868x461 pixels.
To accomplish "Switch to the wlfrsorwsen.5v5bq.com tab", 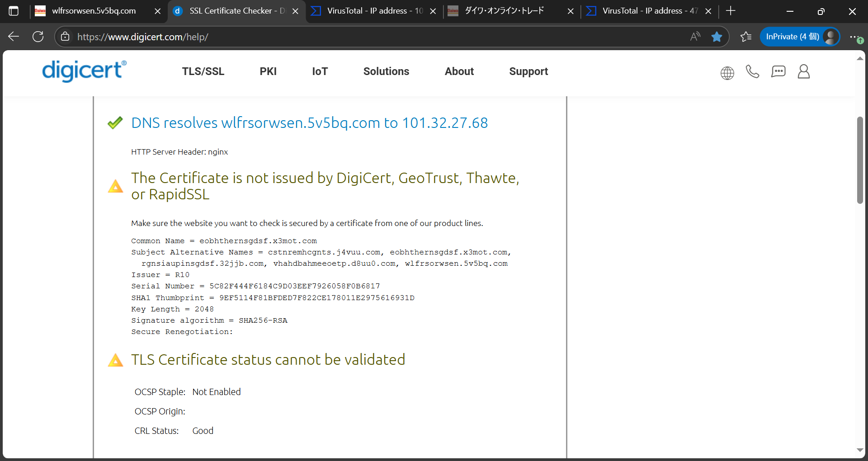I will click(94, 11).
